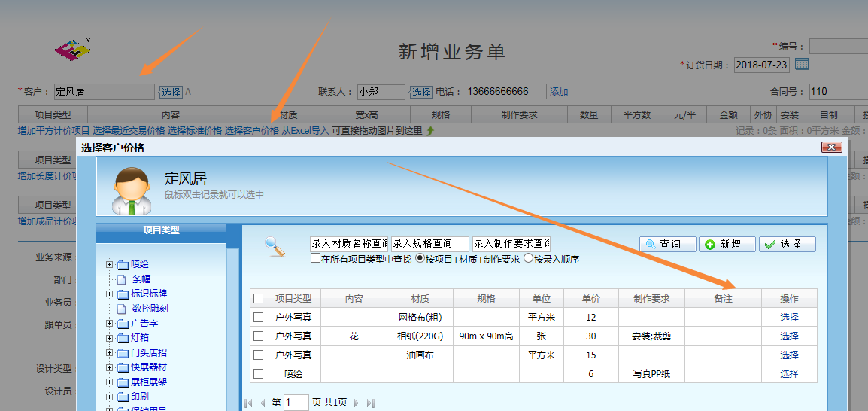This screenshot has height=411, width=868.
Task: Go to the first page of results
Action: pos(248,403)
